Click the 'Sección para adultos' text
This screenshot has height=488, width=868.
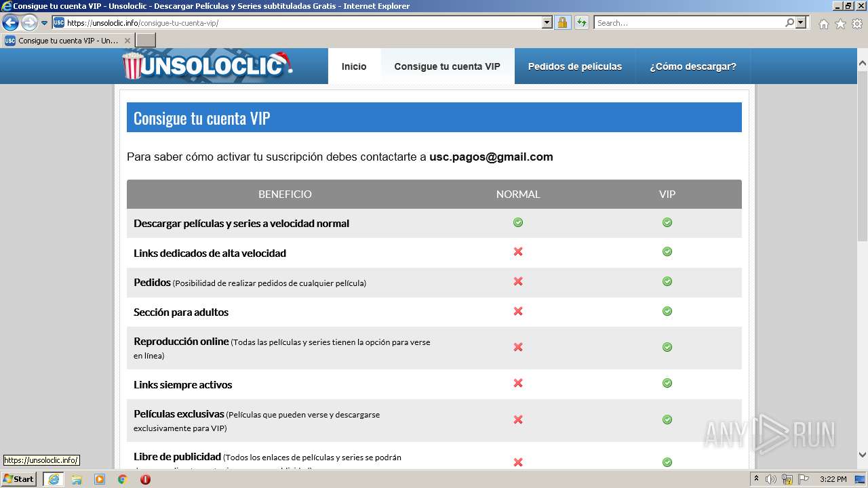[181, 312]
